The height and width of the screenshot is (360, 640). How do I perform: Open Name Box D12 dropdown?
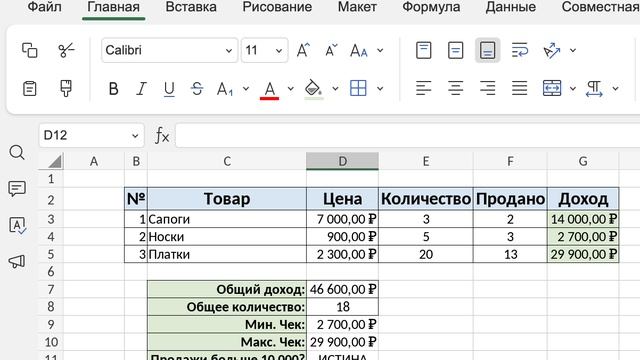(x=135, y=136)
